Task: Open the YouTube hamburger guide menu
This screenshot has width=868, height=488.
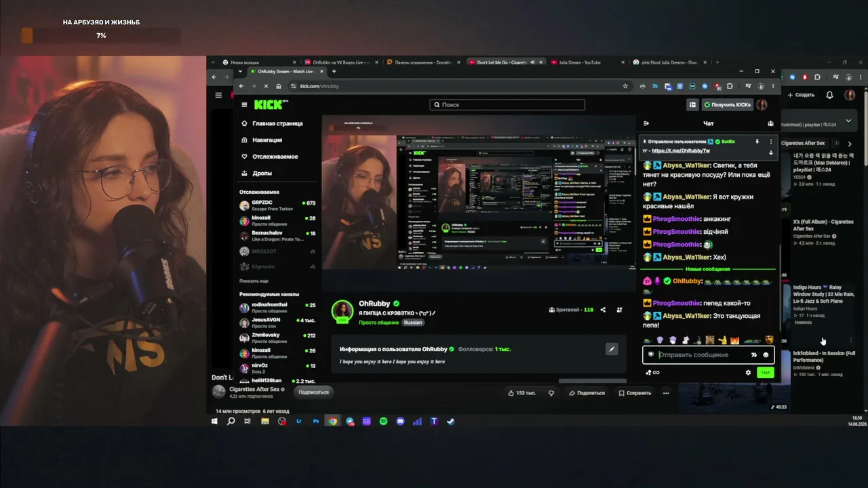Action: point(218,95)
